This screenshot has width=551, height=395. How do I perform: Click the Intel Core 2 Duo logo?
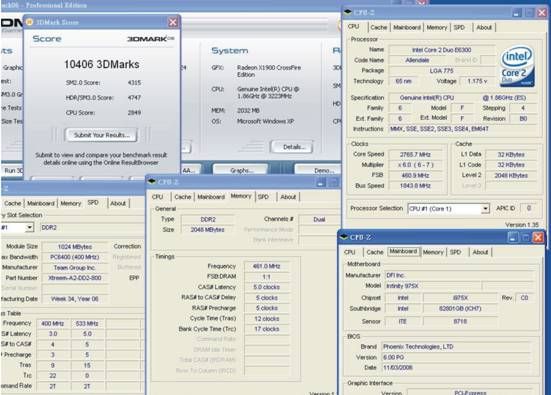517,66
